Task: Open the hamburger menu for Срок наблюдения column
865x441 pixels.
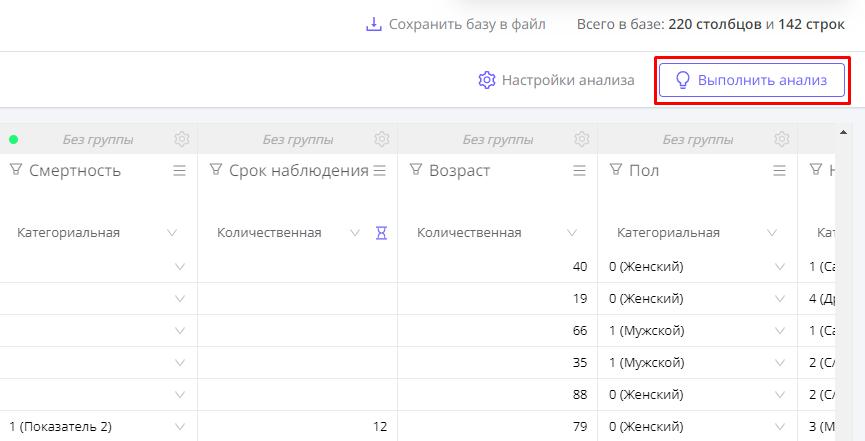Action: [380, 171]
